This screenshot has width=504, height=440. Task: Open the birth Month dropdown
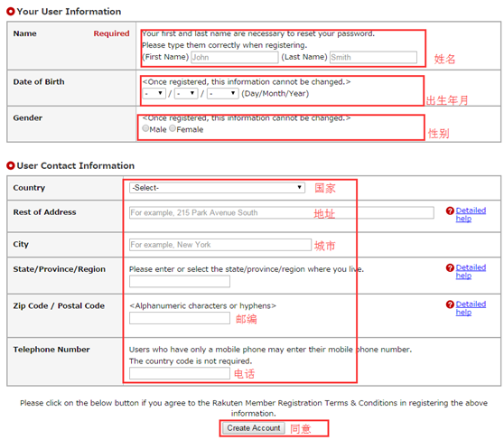186,94
